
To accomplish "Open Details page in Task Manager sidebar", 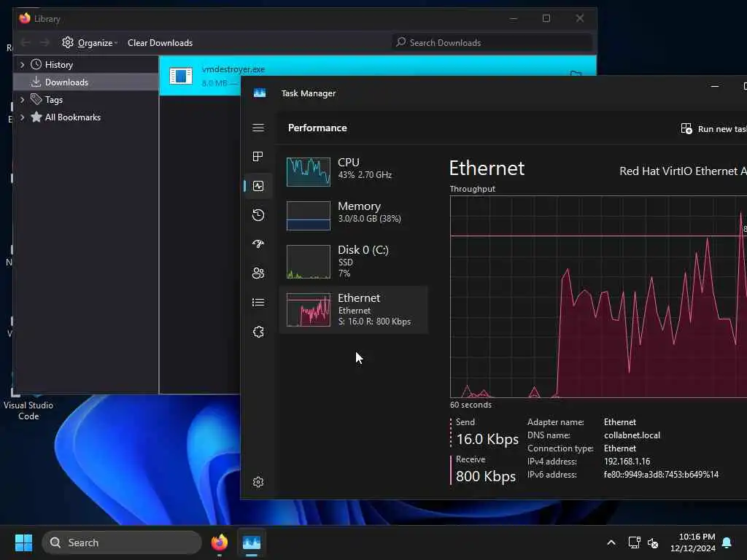I will (x=258, y=303).
